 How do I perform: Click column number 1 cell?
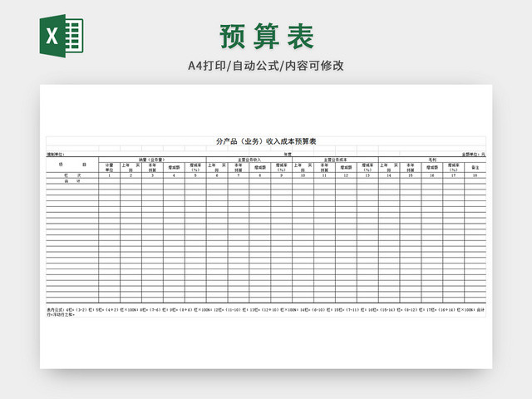(x=109, y=175)
